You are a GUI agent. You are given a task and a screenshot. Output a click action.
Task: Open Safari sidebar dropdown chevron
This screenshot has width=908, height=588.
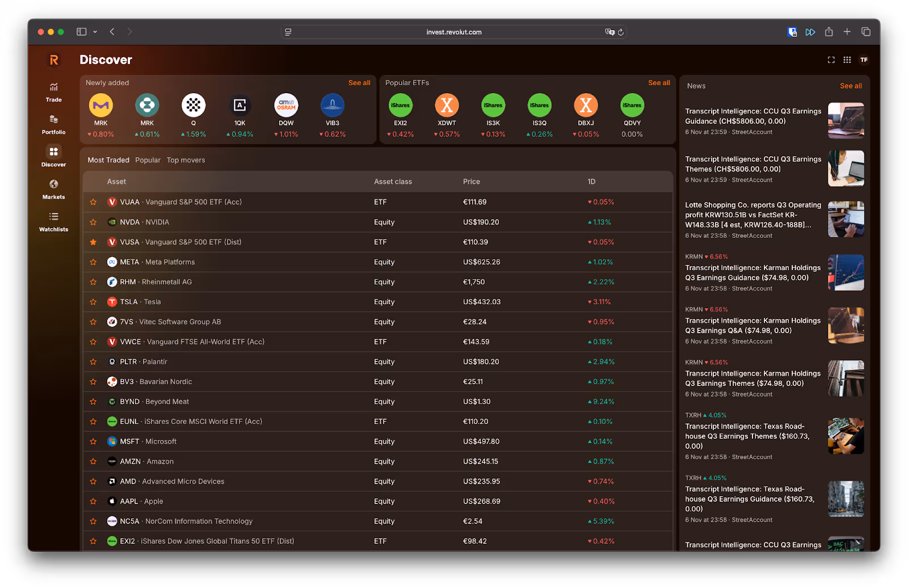pyautogui.click(x=95, y=32)
